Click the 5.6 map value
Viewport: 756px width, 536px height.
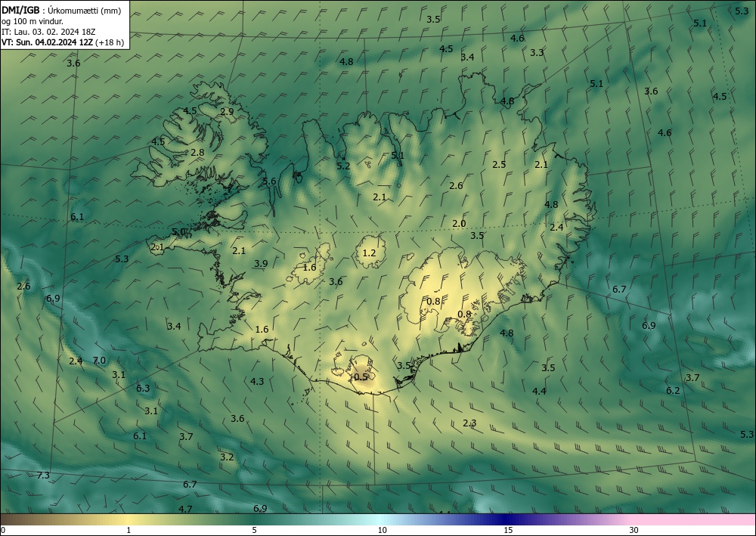click(269, 181)
